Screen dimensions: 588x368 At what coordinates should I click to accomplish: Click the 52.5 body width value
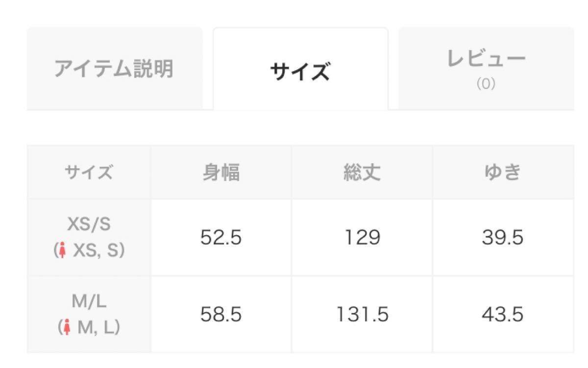[221, 237]
